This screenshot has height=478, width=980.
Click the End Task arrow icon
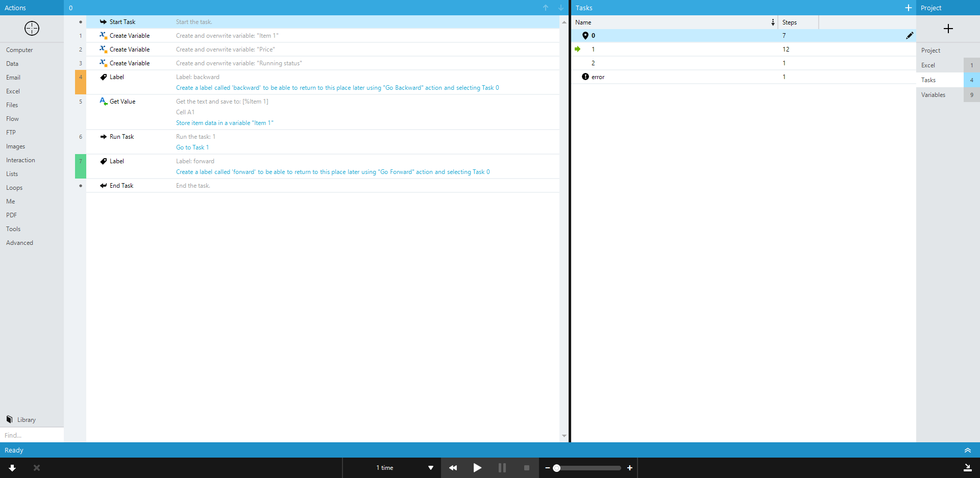(103, 186)
